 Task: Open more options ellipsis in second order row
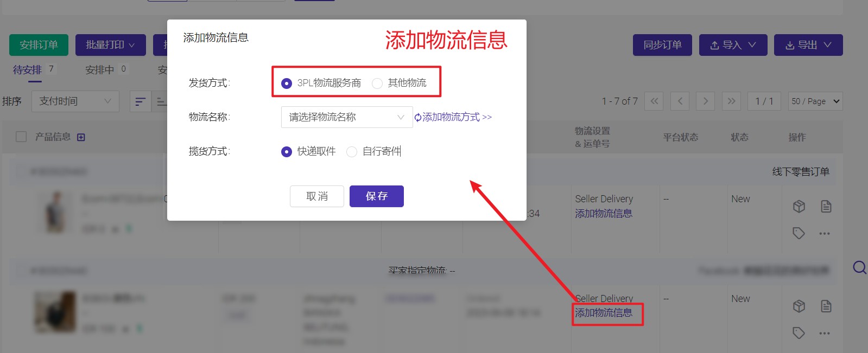pos(825,333)
